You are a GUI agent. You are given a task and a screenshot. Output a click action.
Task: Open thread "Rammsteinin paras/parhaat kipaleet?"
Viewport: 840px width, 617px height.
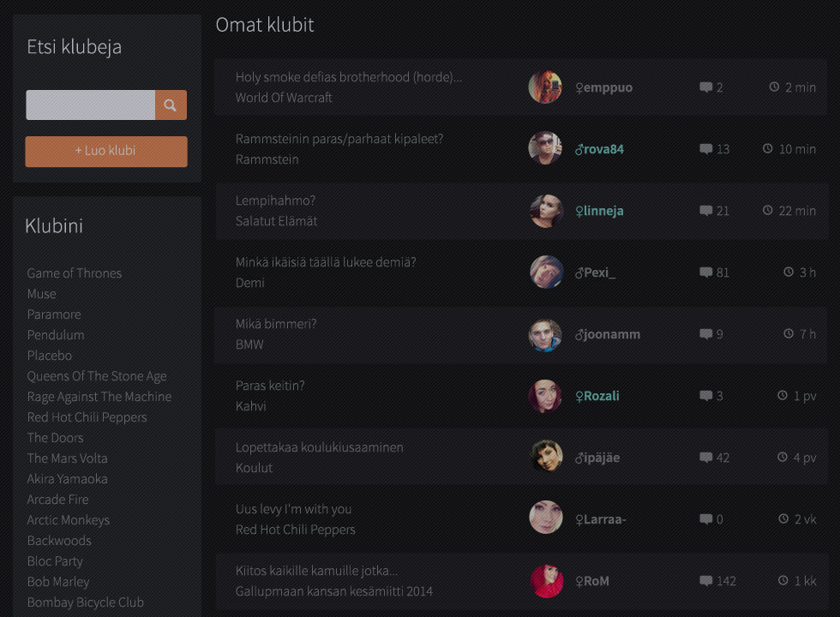(339, 139)
